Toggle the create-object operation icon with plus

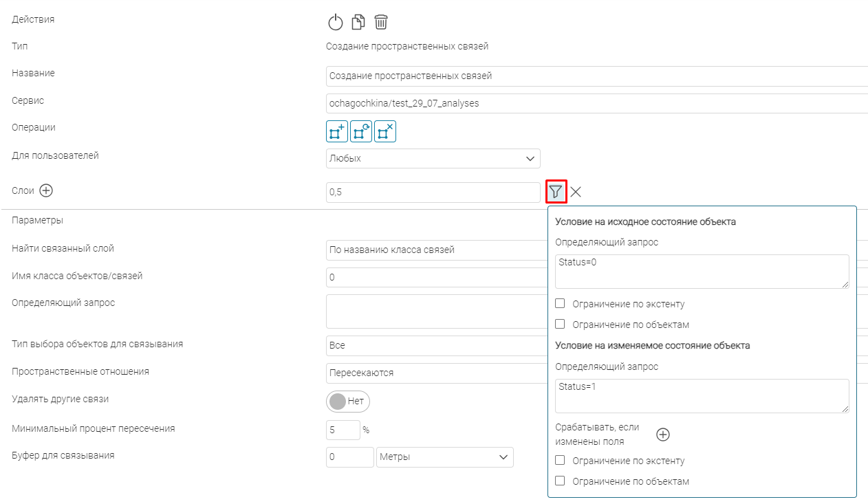(x=337, y=131)
